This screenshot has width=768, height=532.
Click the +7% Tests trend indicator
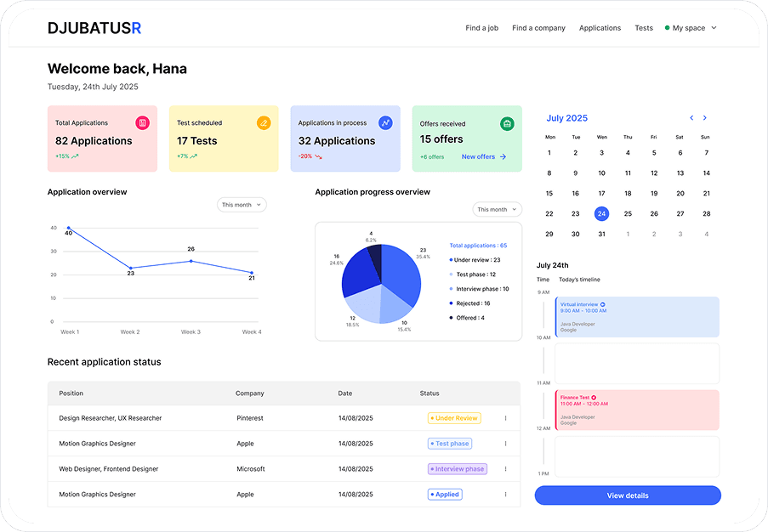(x=187, y=156)
